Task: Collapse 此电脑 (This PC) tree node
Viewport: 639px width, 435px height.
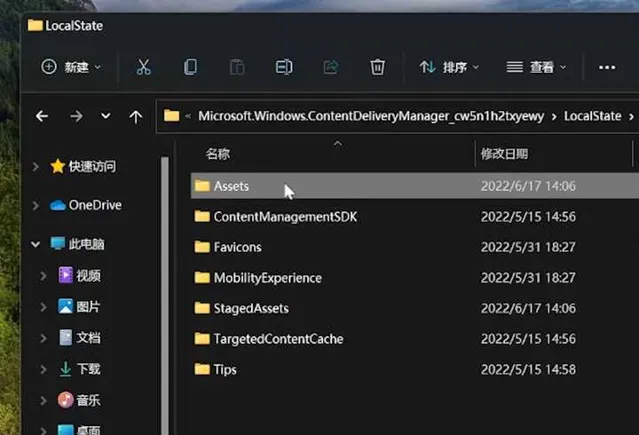Action: pyautogui.click(x=35, y=244)
